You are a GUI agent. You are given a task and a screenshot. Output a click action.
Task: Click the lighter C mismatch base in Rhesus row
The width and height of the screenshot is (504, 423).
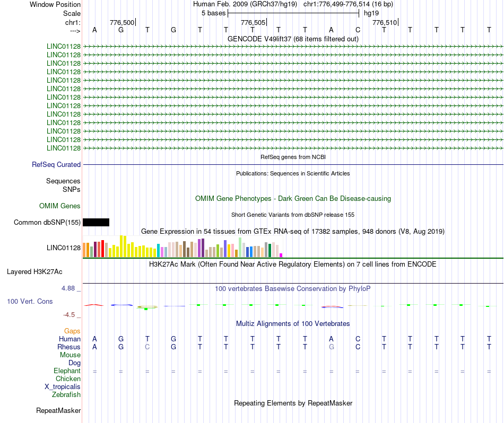(x=147, y=347)
